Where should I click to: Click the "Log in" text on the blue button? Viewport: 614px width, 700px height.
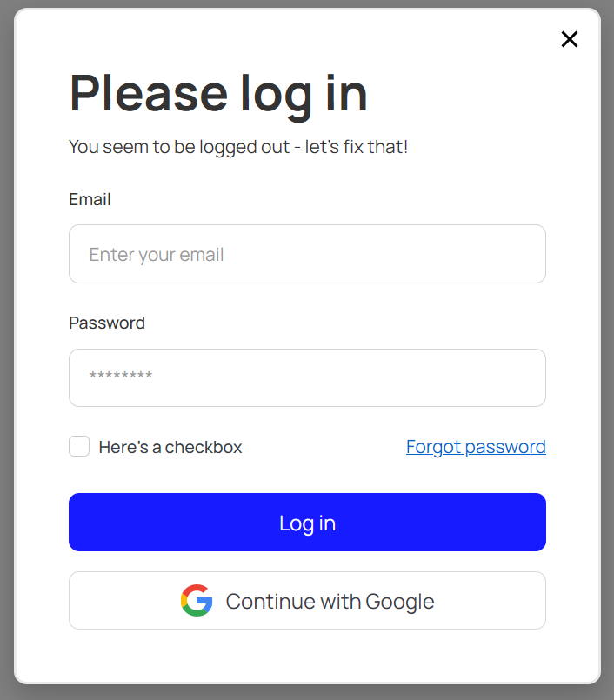(307, 523)
